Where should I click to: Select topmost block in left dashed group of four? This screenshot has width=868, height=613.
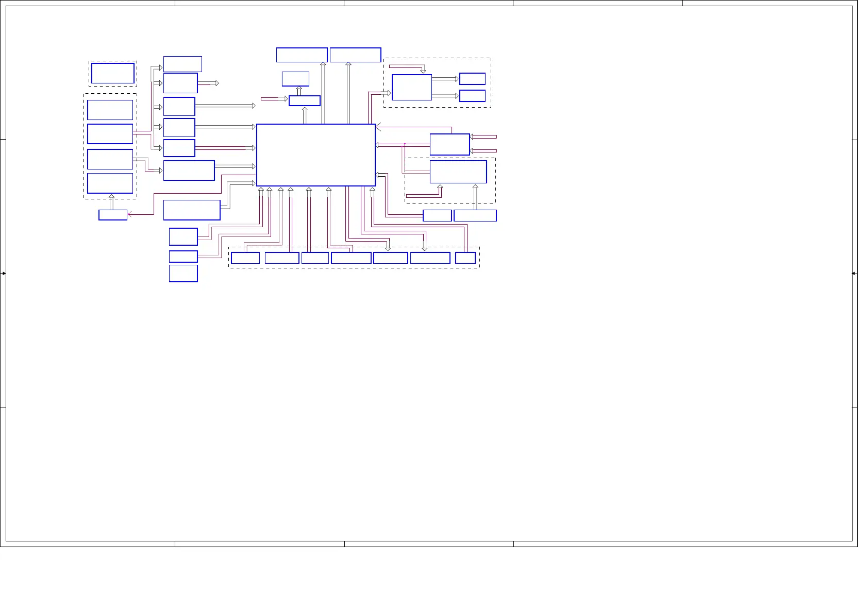[110, 110]
